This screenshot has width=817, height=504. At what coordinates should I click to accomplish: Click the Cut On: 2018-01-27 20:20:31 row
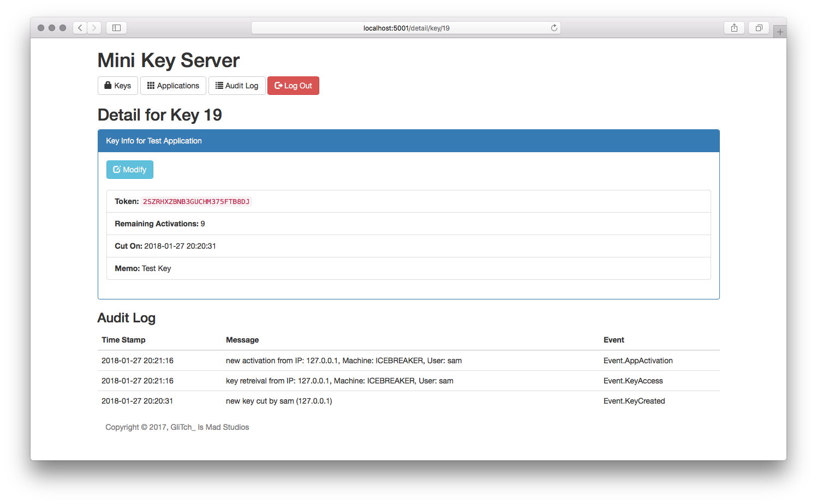[409, 246]
